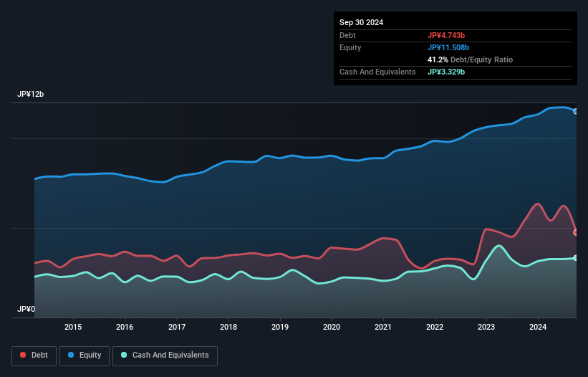Click the 2024 x-axis label
The image size is (588, 377).
538,327
